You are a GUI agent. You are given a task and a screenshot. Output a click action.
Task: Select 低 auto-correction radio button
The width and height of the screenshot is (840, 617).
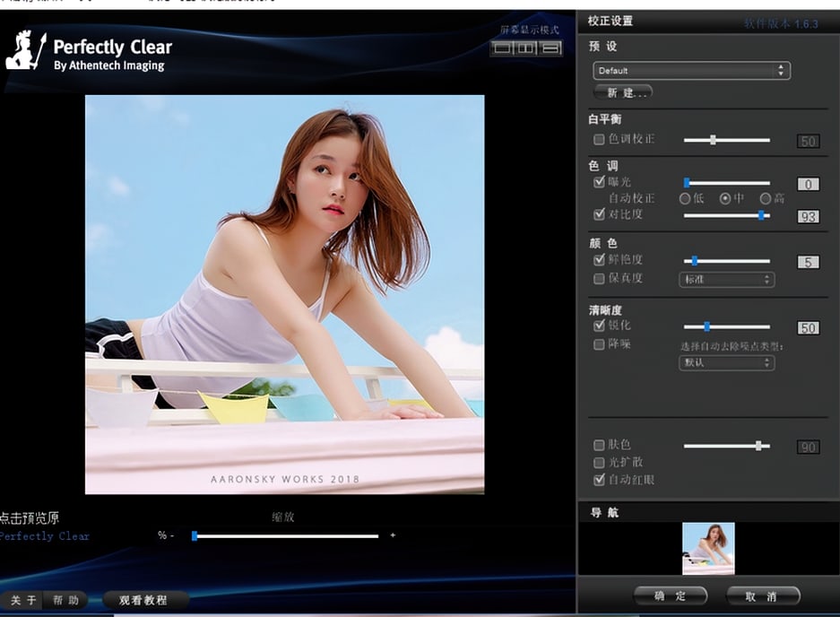pos(685,199)
